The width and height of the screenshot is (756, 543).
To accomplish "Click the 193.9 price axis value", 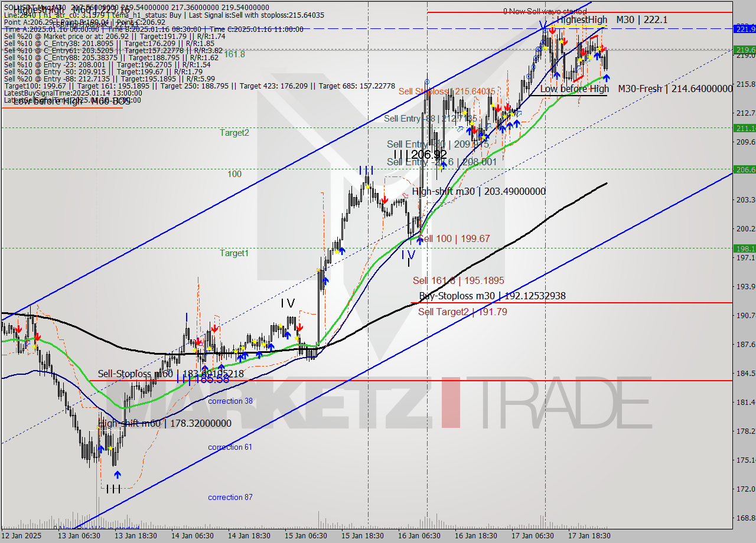I will [745, 286].
